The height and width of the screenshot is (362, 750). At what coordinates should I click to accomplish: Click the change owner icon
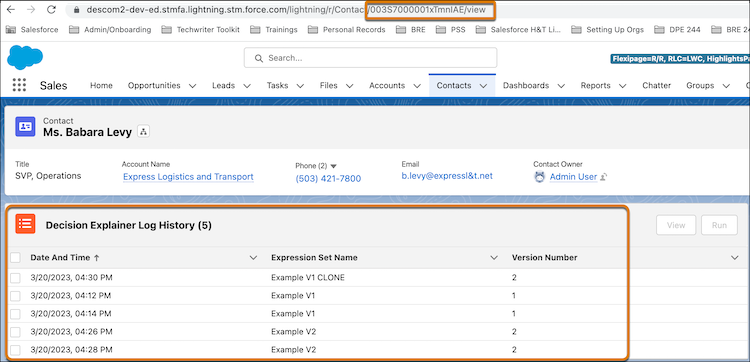coord(604,177)
